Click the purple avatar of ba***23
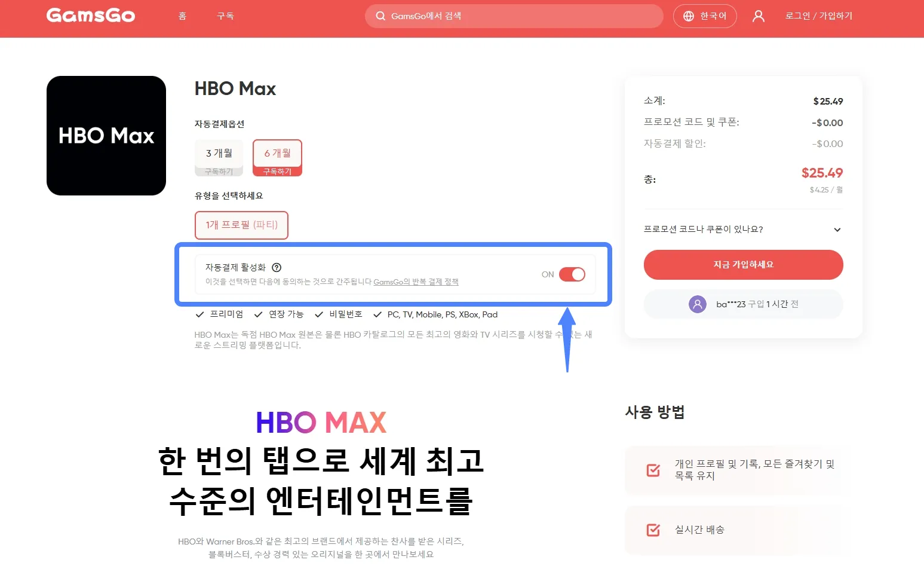The image size is (924, 578). tap(698, 304)
